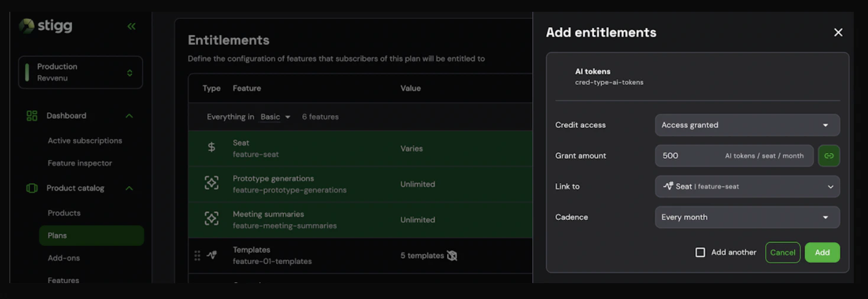Close the Add entitlements panel
The image size is (868, 299).
pyautogui.click(x=838, y=32)
